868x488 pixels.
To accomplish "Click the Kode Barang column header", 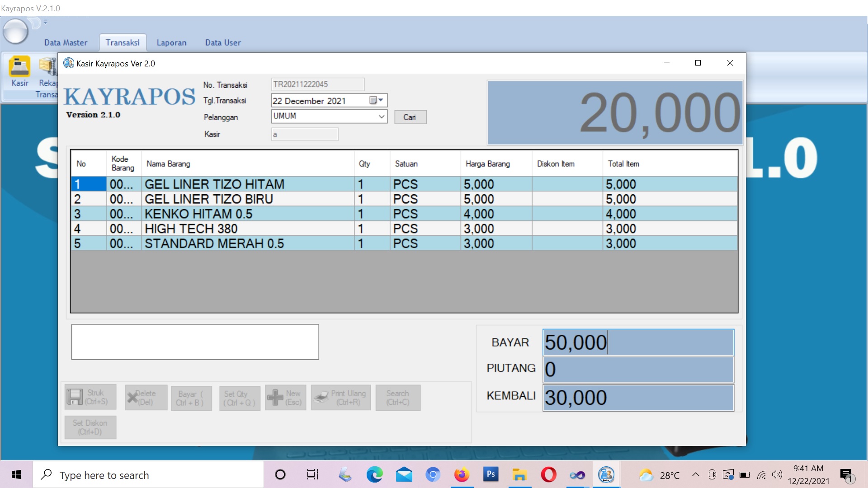I will [x=124, y=164].
